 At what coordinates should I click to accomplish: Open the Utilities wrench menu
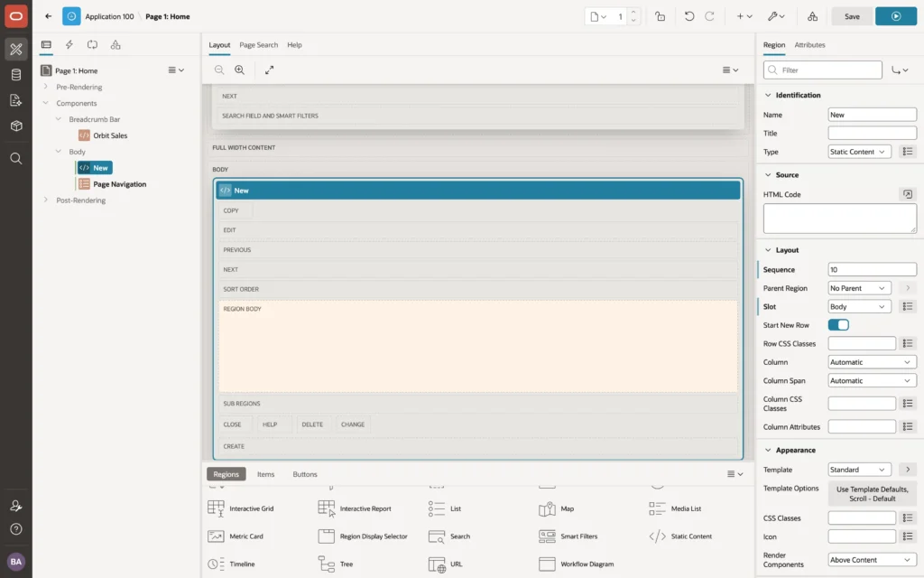coord(776,16)
